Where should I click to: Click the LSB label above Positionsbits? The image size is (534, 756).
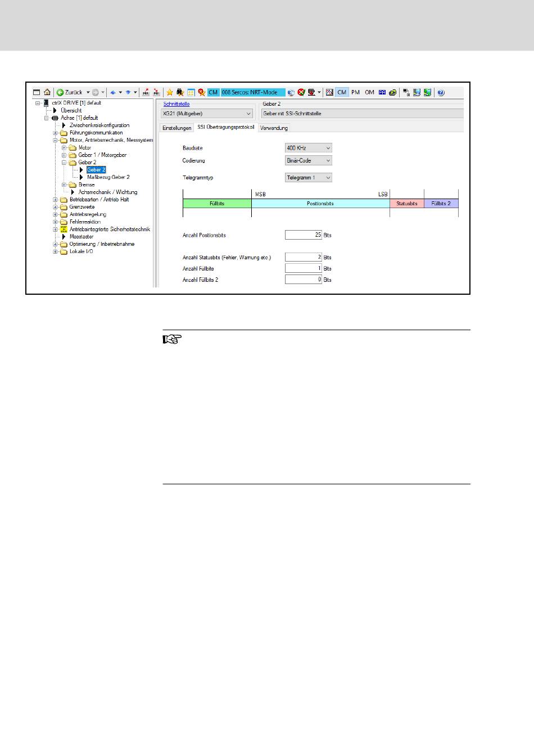pos(383,194)
